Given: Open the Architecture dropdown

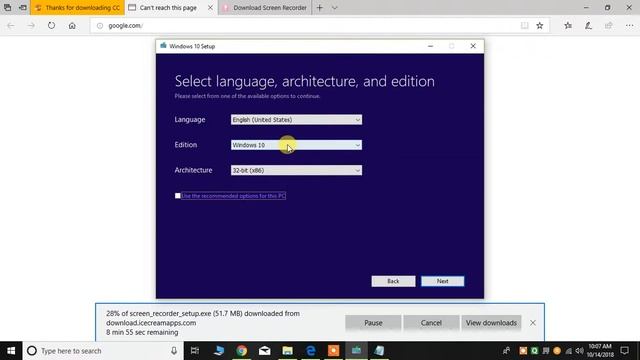Looking at the screenshot, I should pos(296,170).
